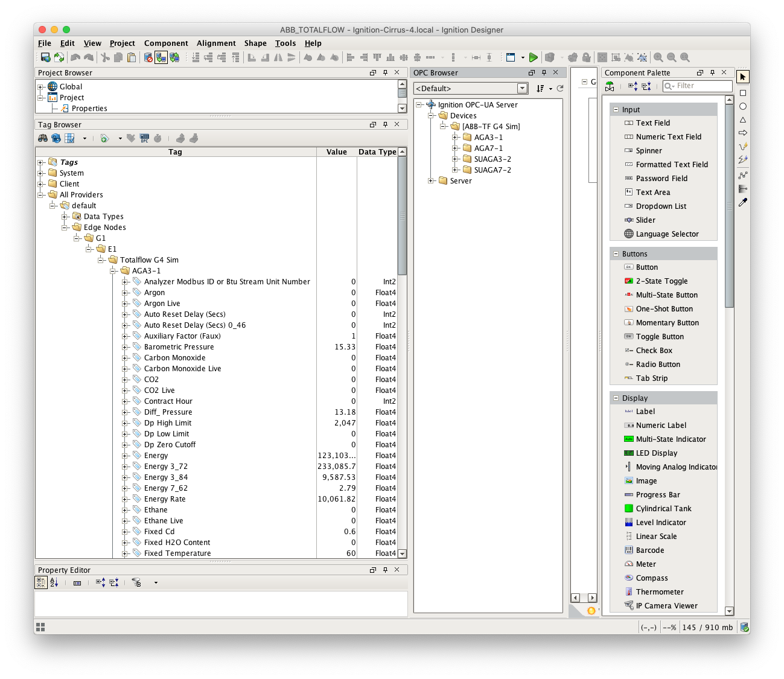The width and height of the screenshot is (784, 679).
Task: Click the Save and Publish toolbar icon
Action: (x=45, y=57)
